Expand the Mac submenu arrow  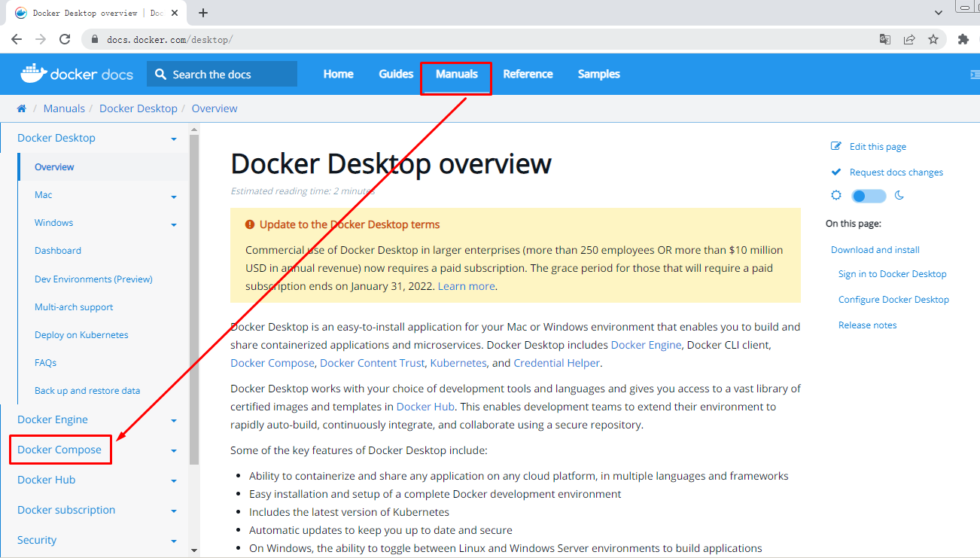point(174,197)
